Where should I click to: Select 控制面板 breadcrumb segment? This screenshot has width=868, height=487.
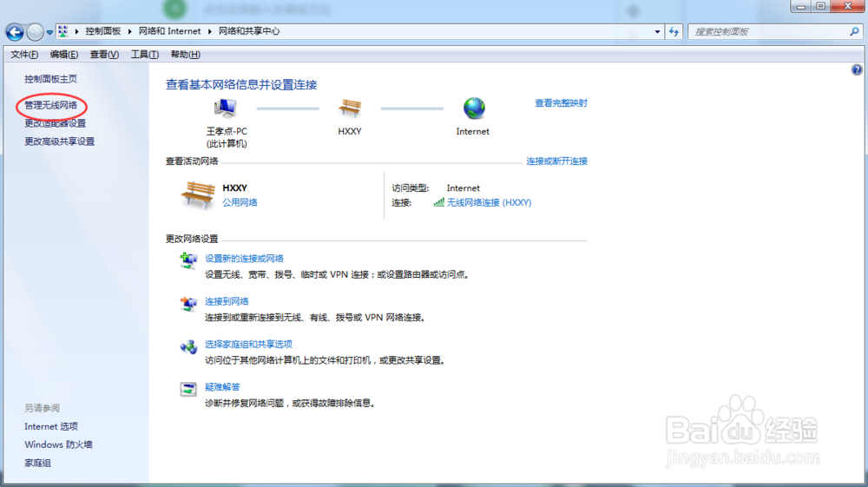click(103, 31)
